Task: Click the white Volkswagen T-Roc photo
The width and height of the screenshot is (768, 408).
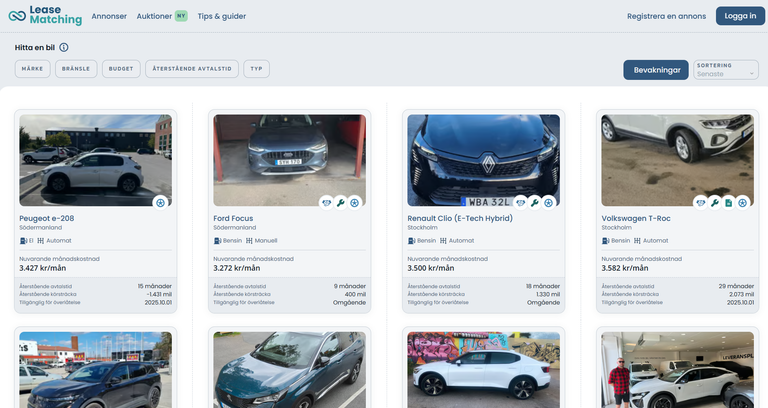Action: tap(677, 160)
